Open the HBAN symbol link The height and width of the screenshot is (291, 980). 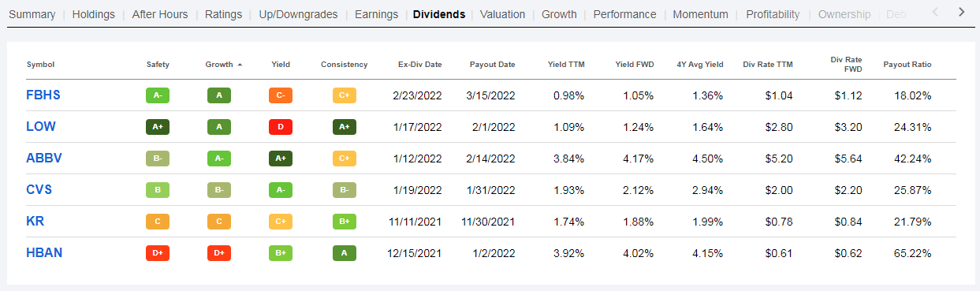pyautogui.click(x=44, y=253)
